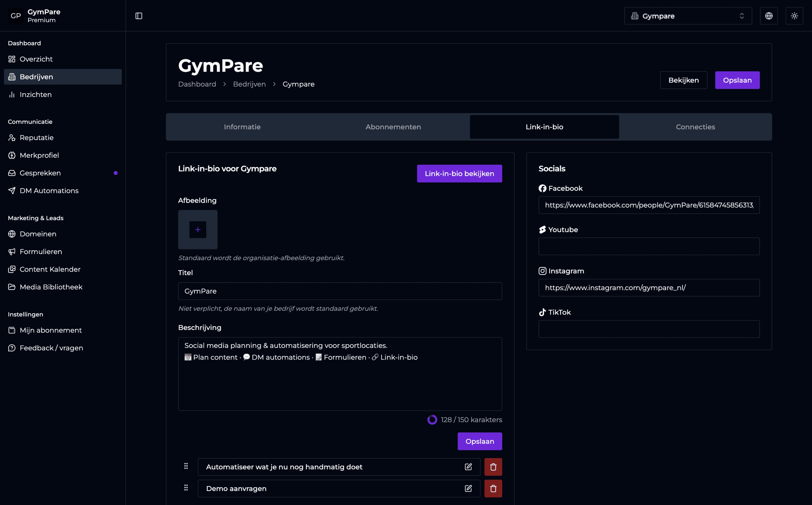Click the Bekijken button
This screenshot has width=812, height=505.
683,80
